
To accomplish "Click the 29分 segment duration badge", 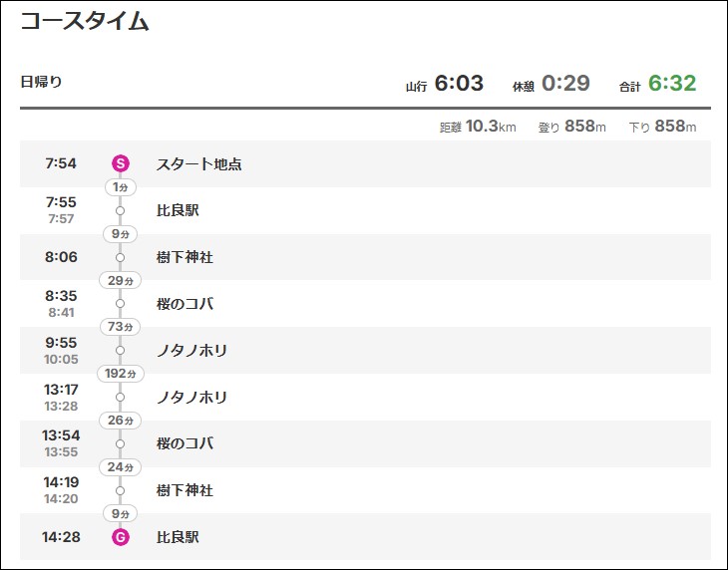I will [x=121, y=281].
